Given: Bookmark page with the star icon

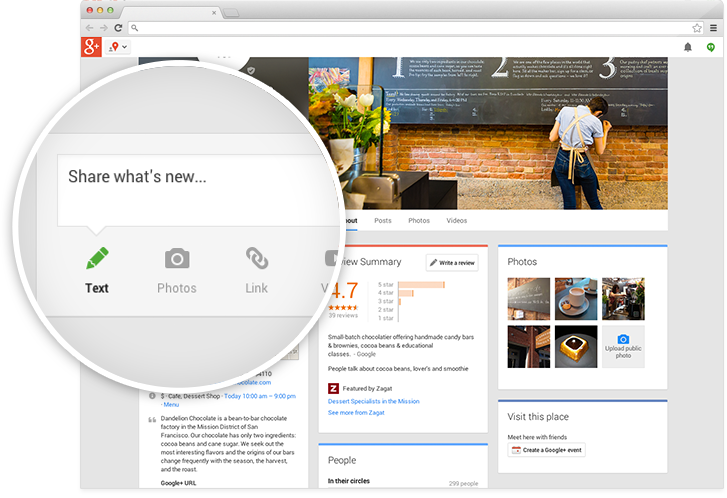Looking at the screenshot, I should (697, 28).
